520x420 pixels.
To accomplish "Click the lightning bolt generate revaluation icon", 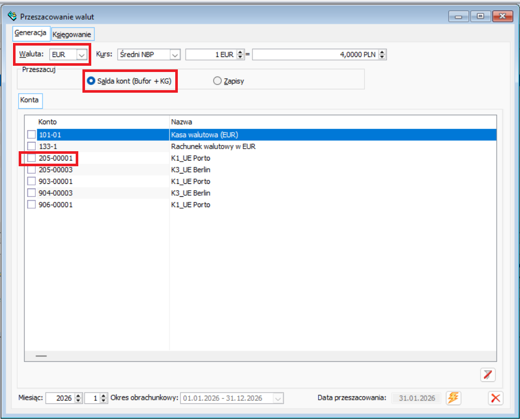I will (453, 398).
